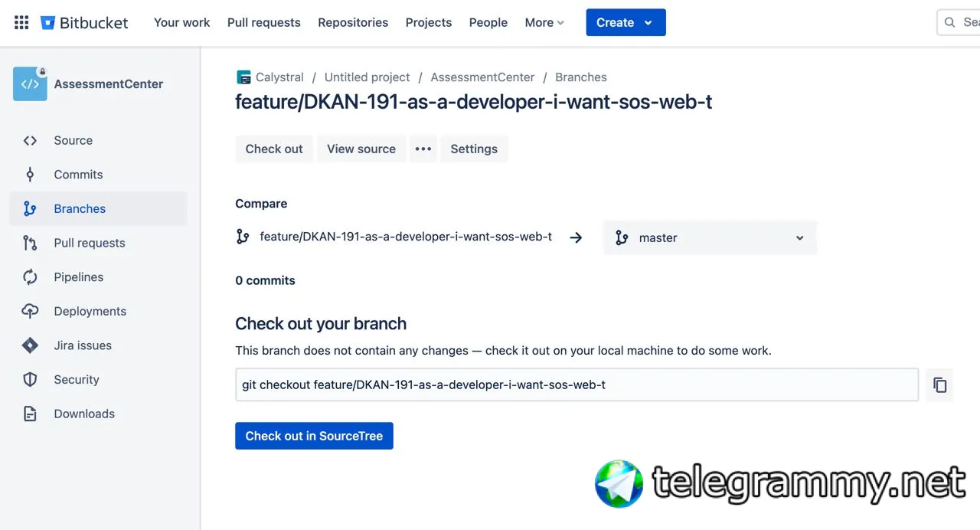
Task: Open Your work in top navigation
Action: coord(181,22)
